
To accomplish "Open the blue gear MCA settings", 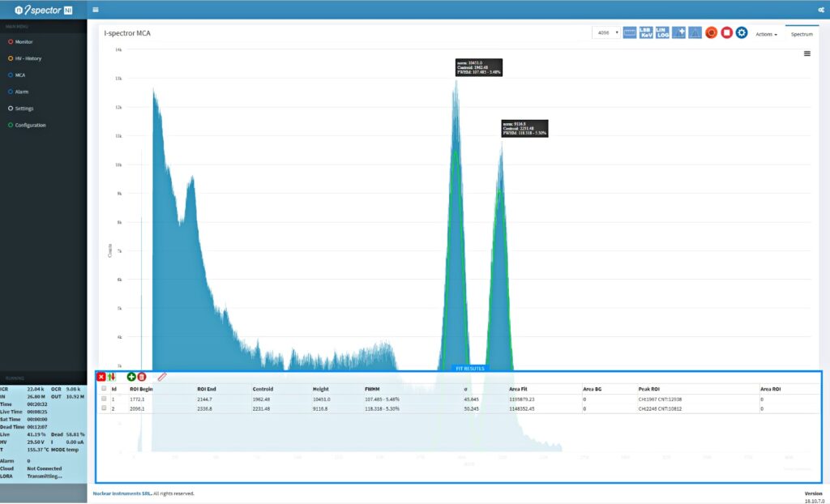I will pyautogui.click(x=742, y=33).
